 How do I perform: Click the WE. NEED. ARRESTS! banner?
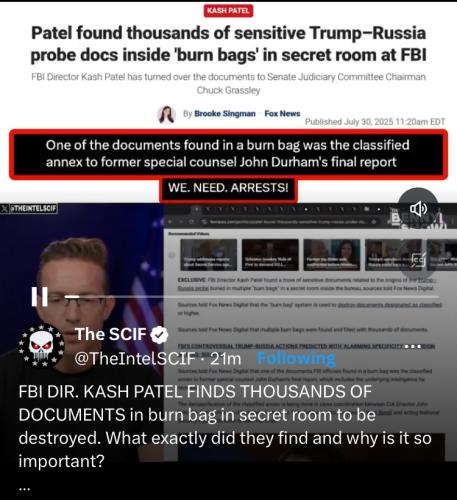pos(228,188)
